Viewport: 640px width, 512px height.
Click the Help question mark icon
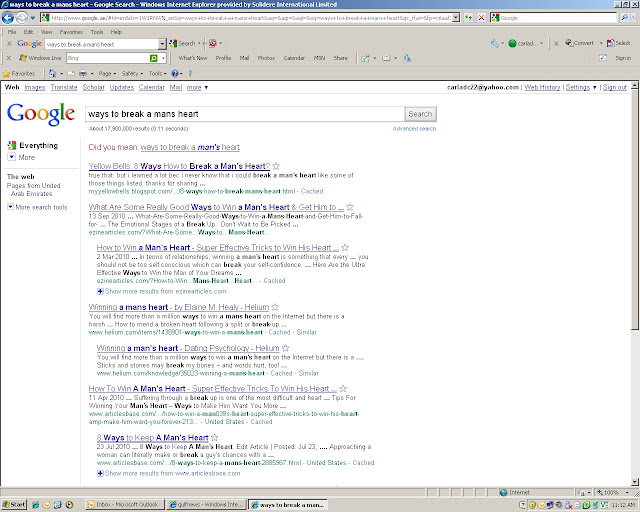(175, 73)
